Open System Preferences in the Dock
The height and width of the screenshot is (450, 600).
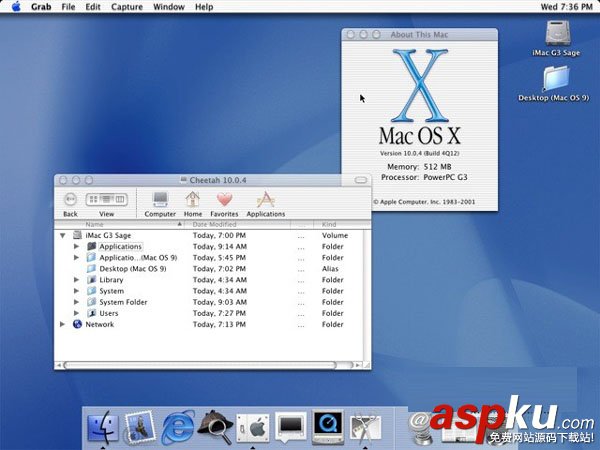click(253, 428)
